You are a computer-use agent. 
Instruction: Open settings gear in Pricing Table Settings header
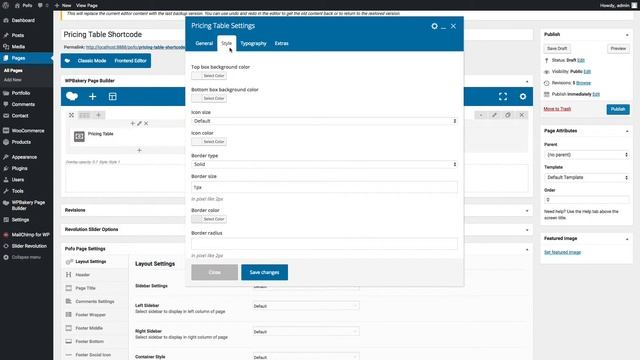(x=434, y=26)
